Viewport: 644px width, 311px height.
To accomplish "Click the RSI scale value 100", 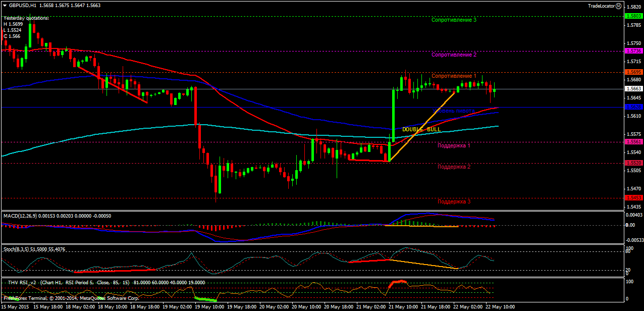I will pos(629,281).
